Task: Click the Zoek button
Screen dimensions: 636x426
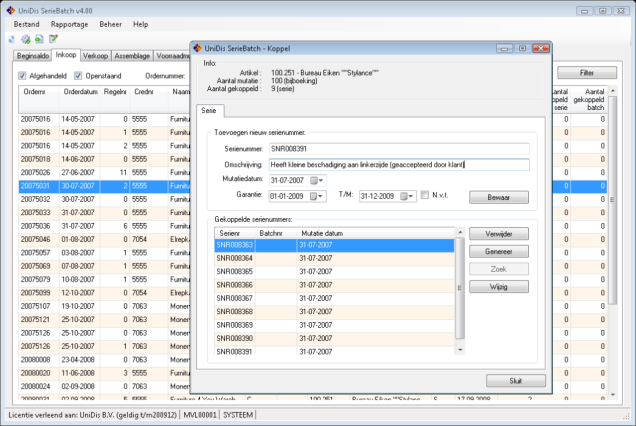Action: pyautogui.click(x=498, y=269)
